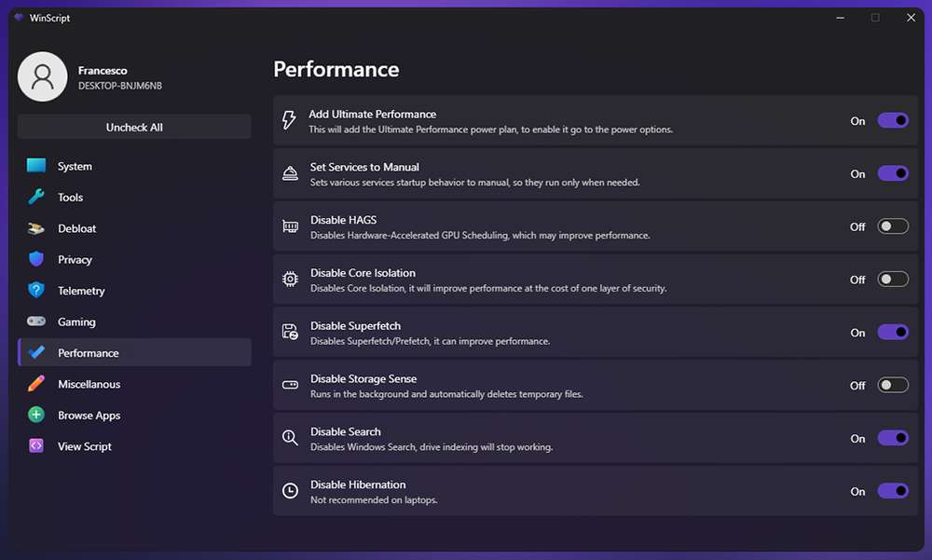Click the magnifier icon for Disable Search
932x560 pixels.
[290, 438]
